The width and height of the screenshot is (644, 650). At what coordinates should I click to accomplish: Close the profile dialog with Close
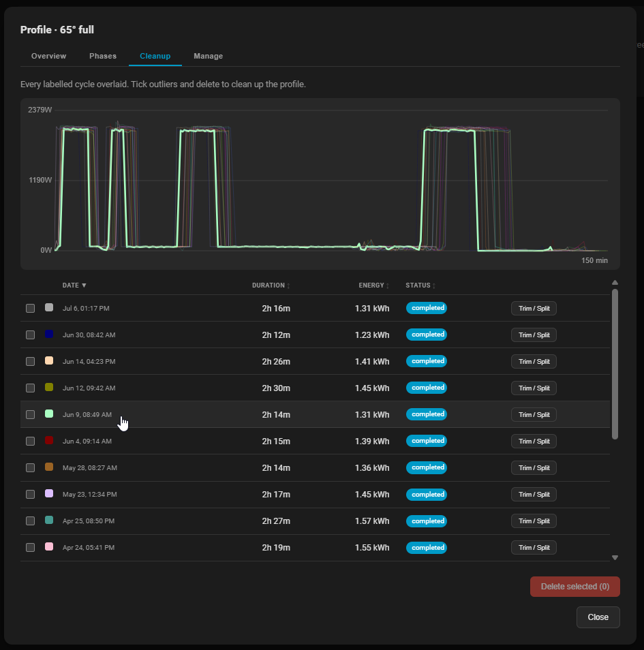click(598, 617)
